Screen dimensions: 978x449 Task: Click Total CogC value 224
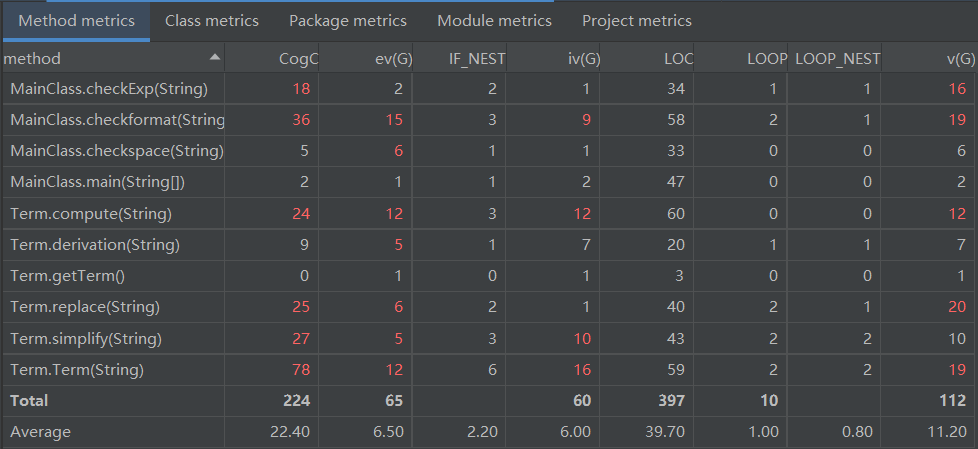pos(296,400)
